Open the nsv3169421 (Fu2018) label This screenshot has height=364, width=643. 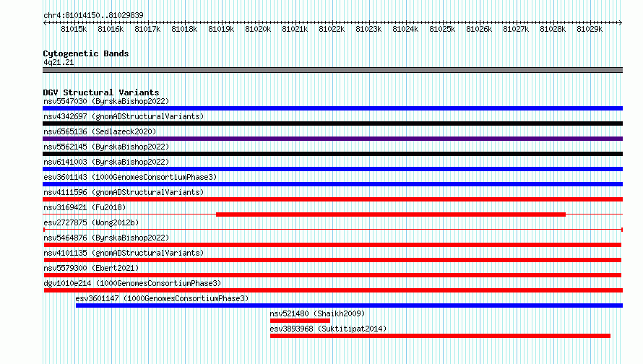pos(85,207)
